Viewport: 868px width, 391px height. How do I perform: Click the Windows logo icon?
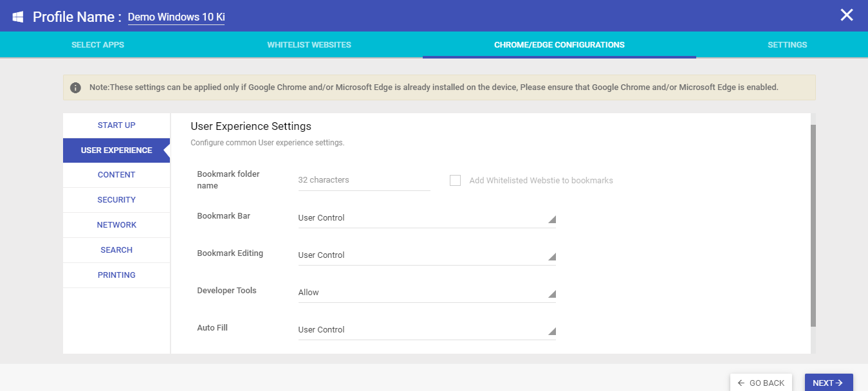[18, 17]
